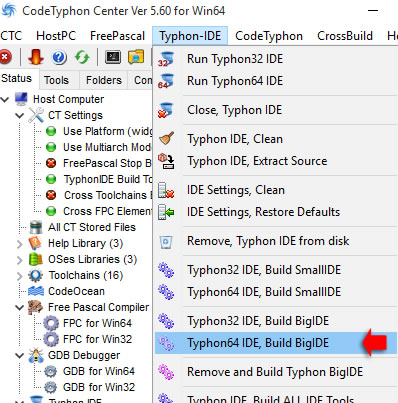The width and height of the screenshot is (398, 403).
Task: Toggle TyphonIDE Build green status light
Action: pyautogui.click(x=51, y=179)
